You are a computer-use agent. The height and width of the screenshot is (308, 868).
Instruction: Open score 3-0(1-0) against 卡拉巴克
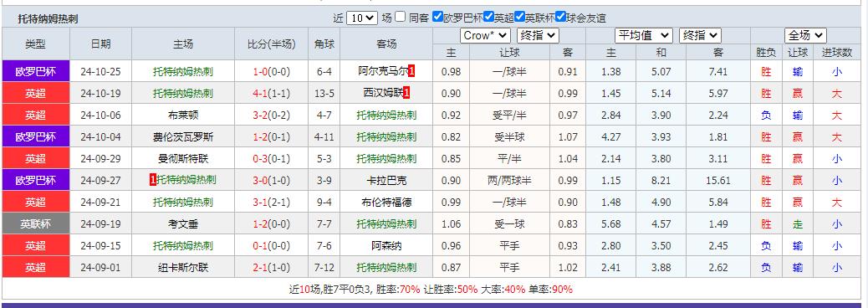[271, 181]
